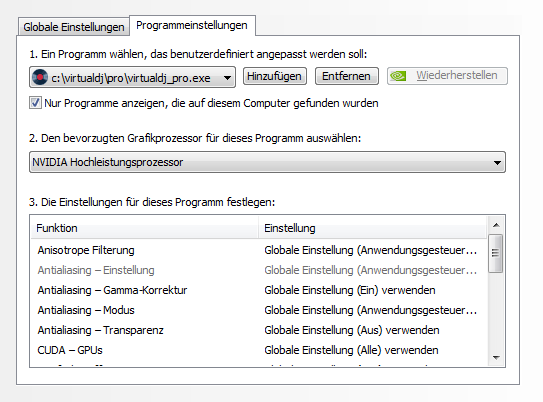543x402 pixels.
Task: Open the program selection dropdown arrow
Action: pos(227,78)
